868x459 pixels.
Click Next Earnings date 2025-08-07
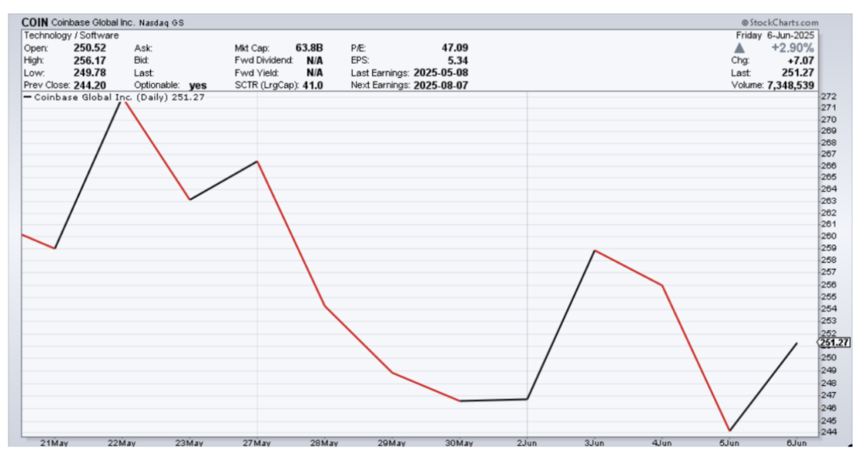(441, 86)
